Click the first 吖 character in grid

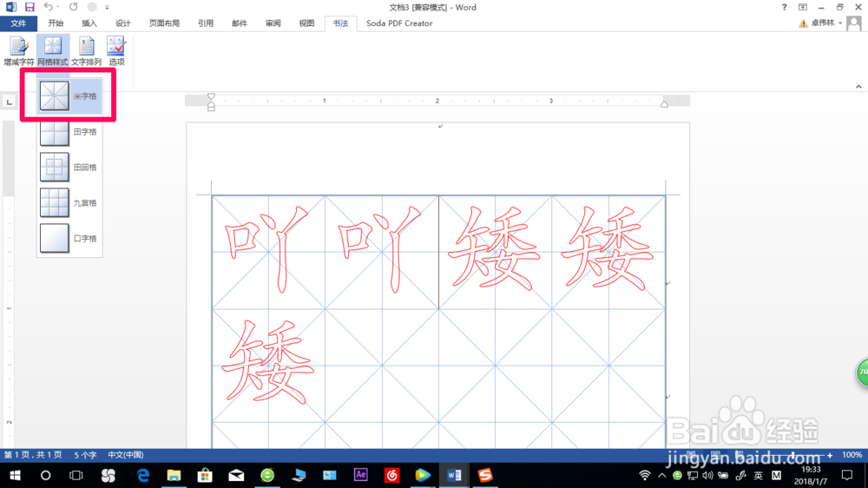pos(268,248)
